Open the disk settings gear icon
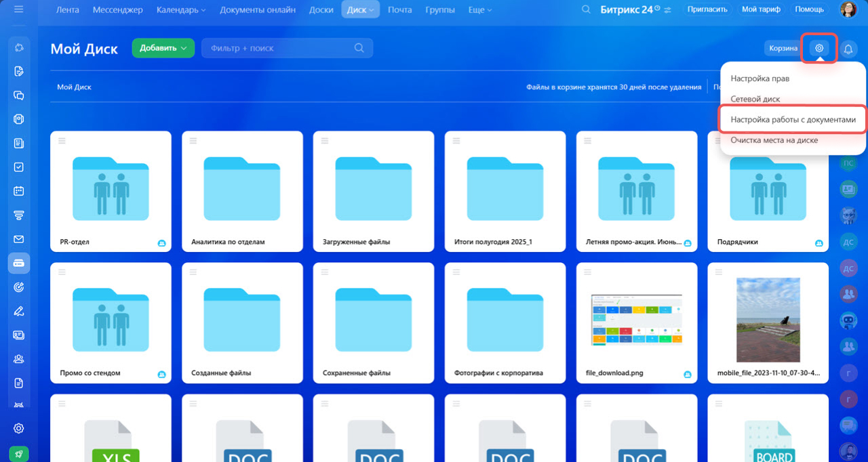This screenshot has width=868, height=462. click(x=819, y=48)
